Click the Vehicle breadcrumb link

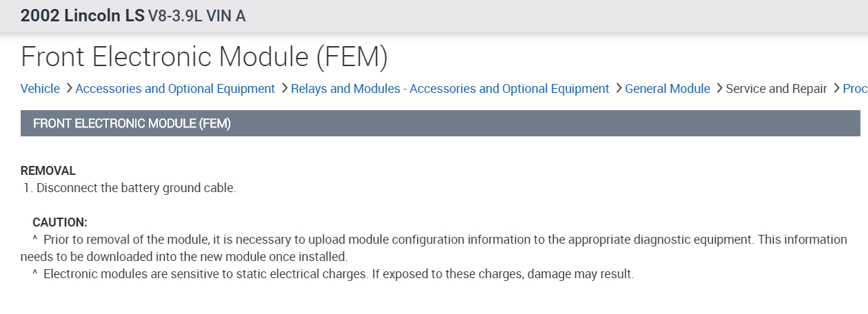[x=40, y=89]
